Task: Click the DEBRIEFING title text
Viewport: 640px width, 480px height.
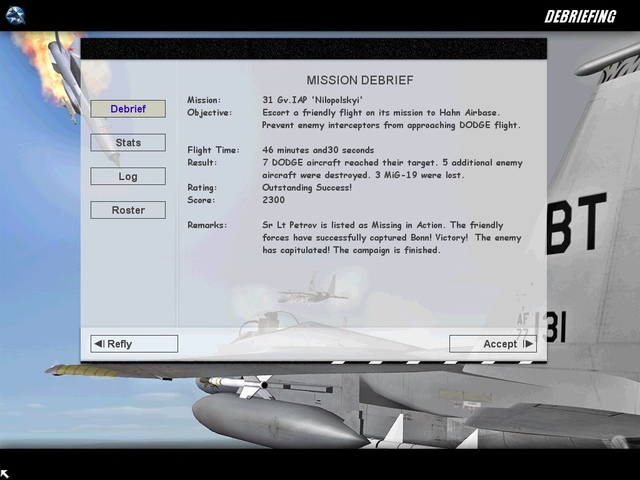Action: coord(580,16)
